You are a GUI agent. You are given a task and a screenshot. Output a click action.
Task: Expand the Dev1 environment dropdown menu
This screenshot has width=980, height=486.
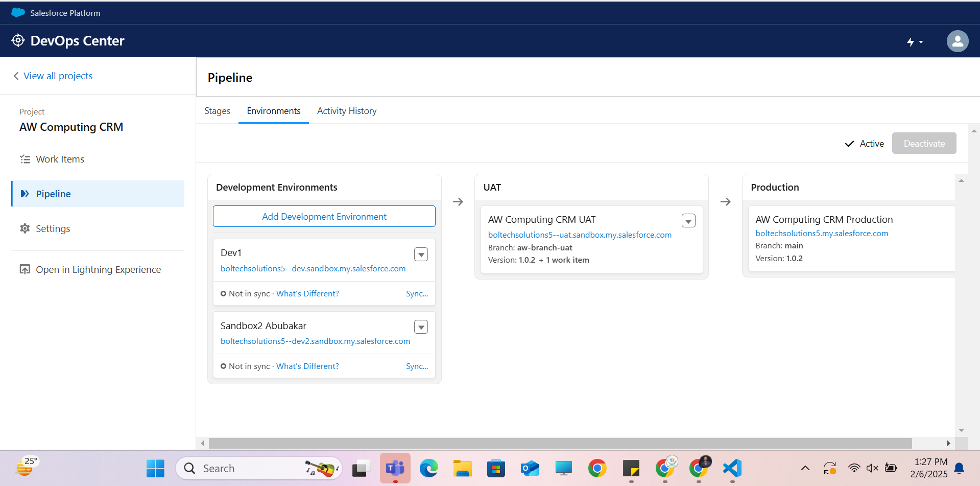tap(421, 254)
